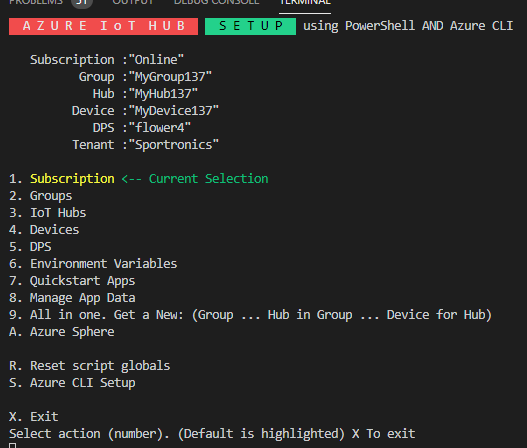Choose the 4. Devices menu entry
Image resolution: width=527 pixels, height=448 pixels.
[44, 230]
